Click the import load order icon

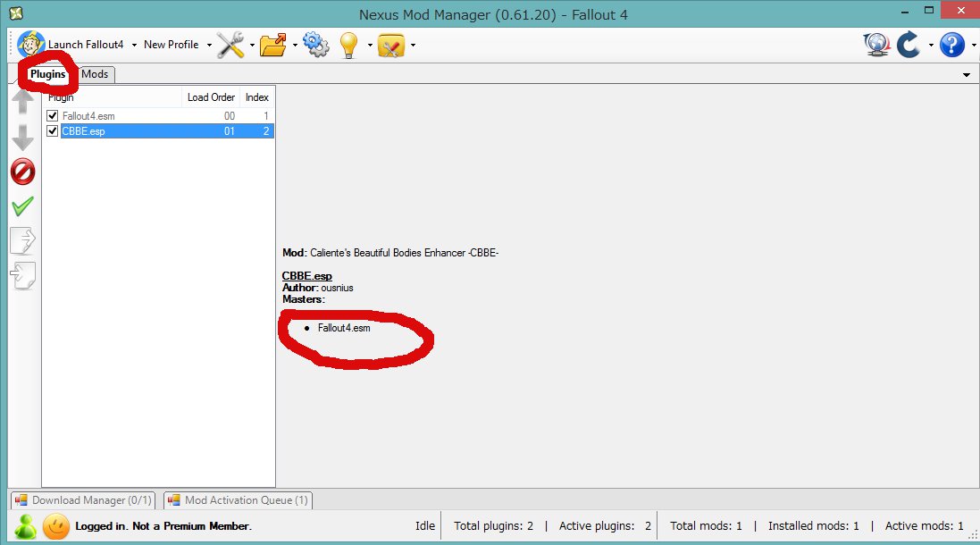point(23,275)
